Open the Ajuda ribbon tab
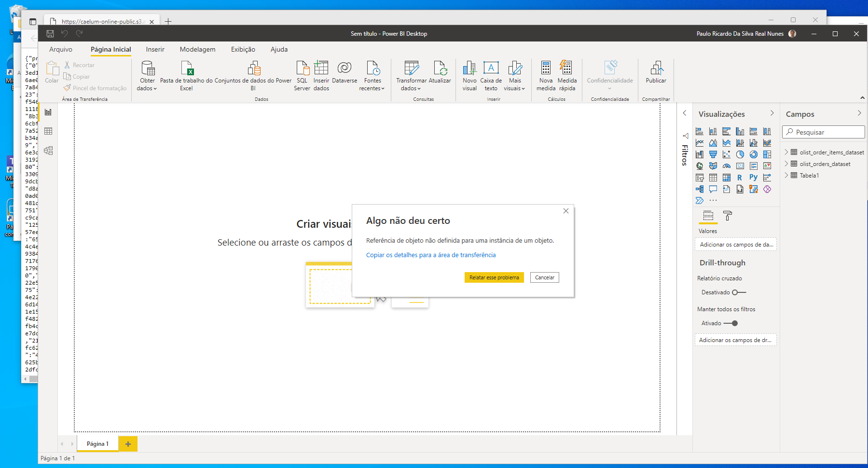Screen dimensions: 868x468 (x=279, y=49)
